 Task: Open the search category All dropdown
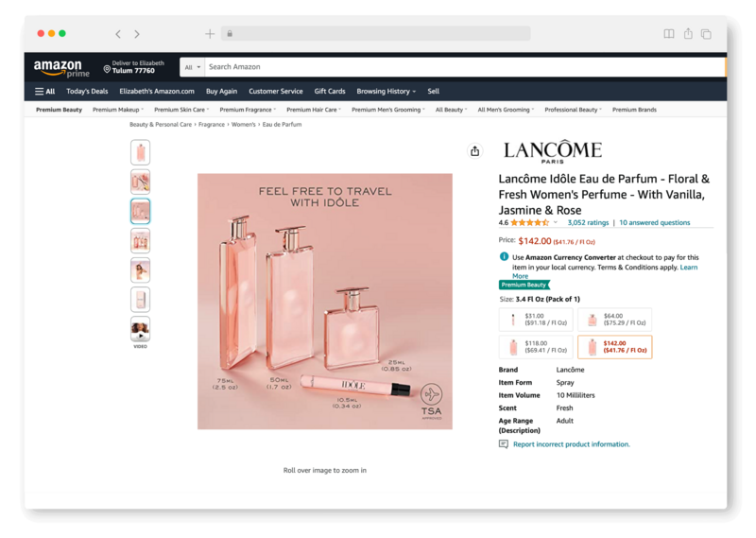point(193,67)
